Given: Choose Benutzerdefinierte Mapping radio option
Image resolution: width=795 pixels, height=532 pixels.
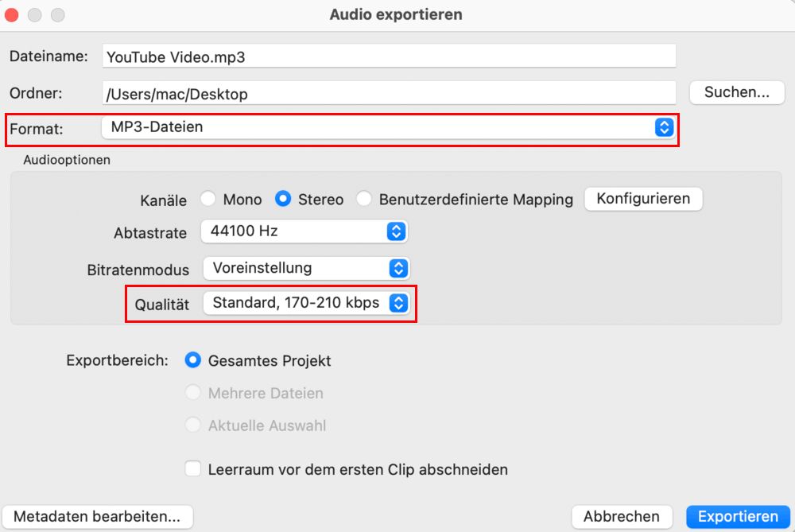Looking at the screenshot, I should coord(364,199).
